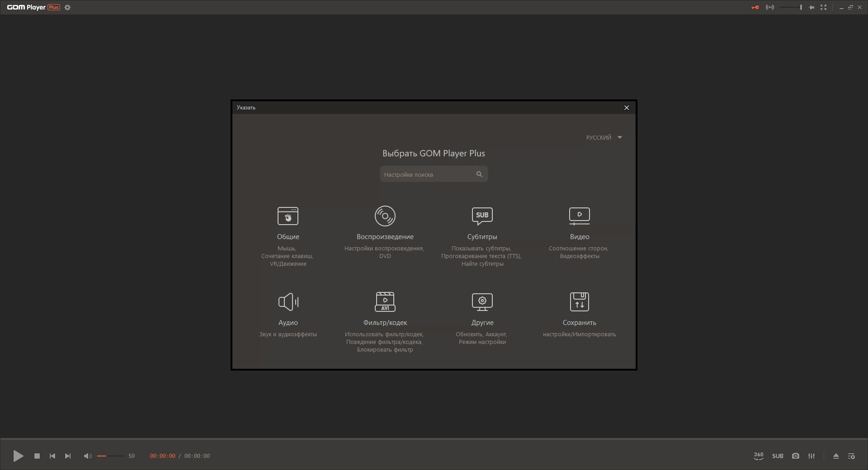Screen dimensions: 868x470
Task: Open the SUB subtitle button in bottom bar
Action: pos(778,456)
